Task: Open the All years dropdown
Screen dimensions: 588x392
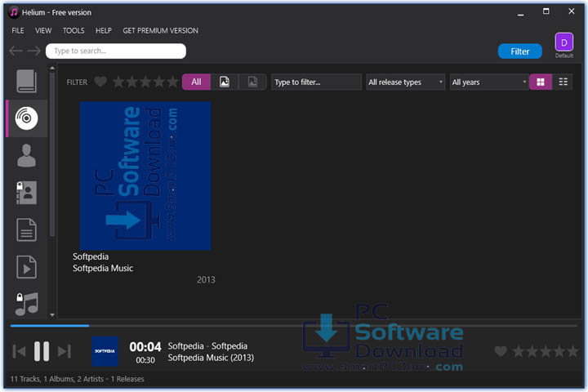Action: point(489,82)
